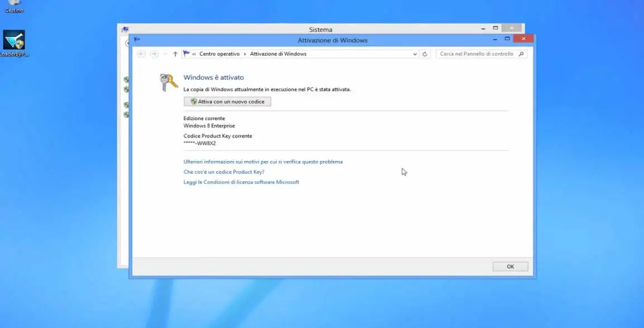Click the Codice Product Key corrente label
Screen dimensions: 644x328
[x=218, y=136]
